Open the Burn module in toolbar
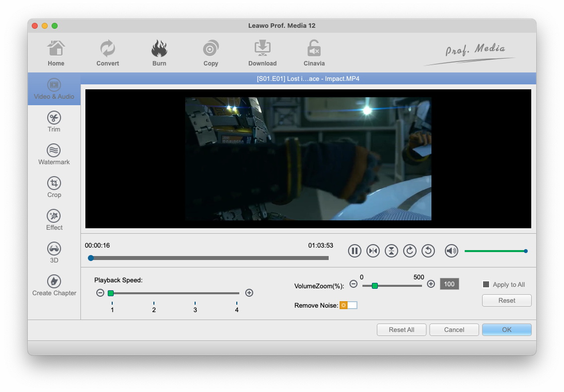The image size is (564, 392). coord(159,53)
